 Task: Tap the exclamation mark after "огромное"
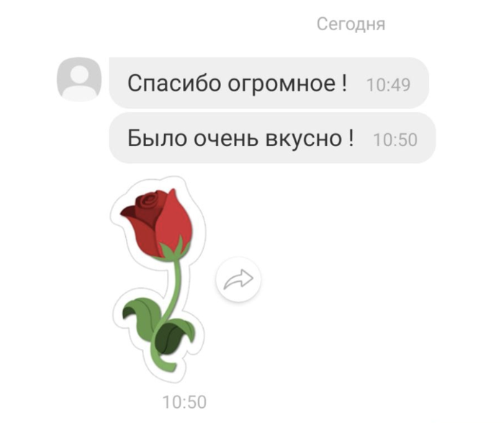(x=345, y=83)
